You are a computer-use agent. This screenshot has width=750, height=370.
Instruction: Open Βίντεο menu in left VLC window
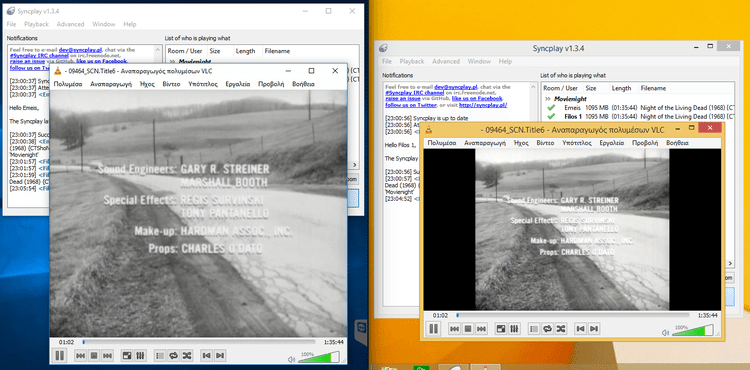(171, 84)
